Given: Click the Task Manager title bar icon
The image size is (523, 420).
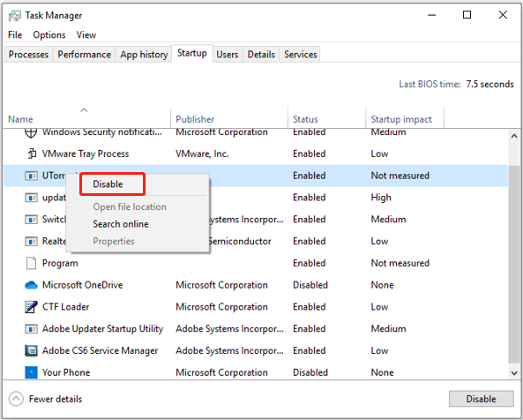Looking at the screenshot, I should [15, 15].
